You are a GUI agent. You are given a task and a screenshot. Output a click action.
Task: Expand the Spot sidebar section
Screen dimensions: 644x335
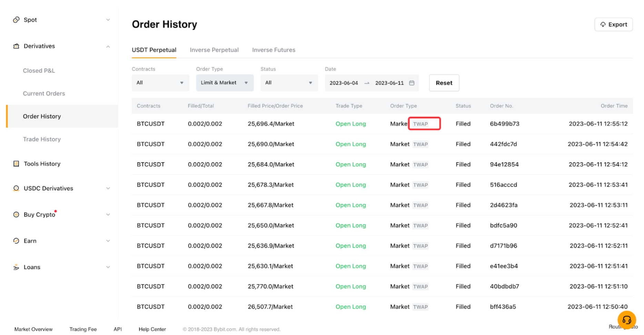pyautogui.click(x=108, y=20)
